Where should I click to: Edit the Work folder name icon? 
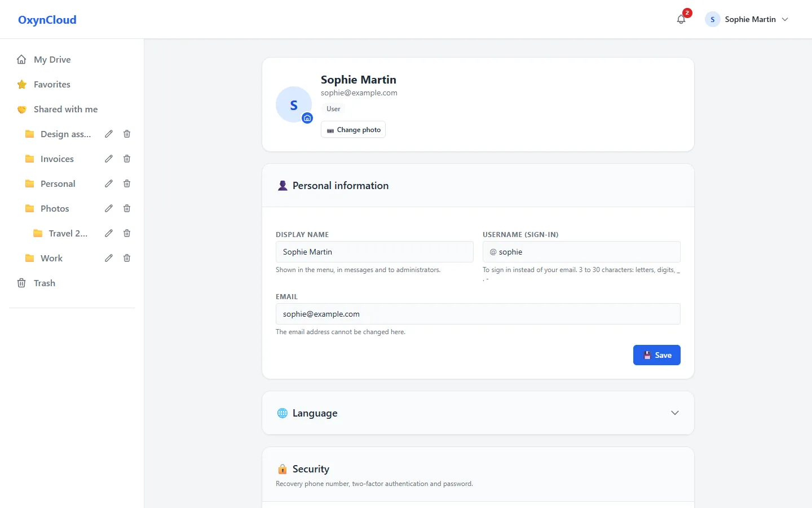pyautogui.click(x=109, y=258)
